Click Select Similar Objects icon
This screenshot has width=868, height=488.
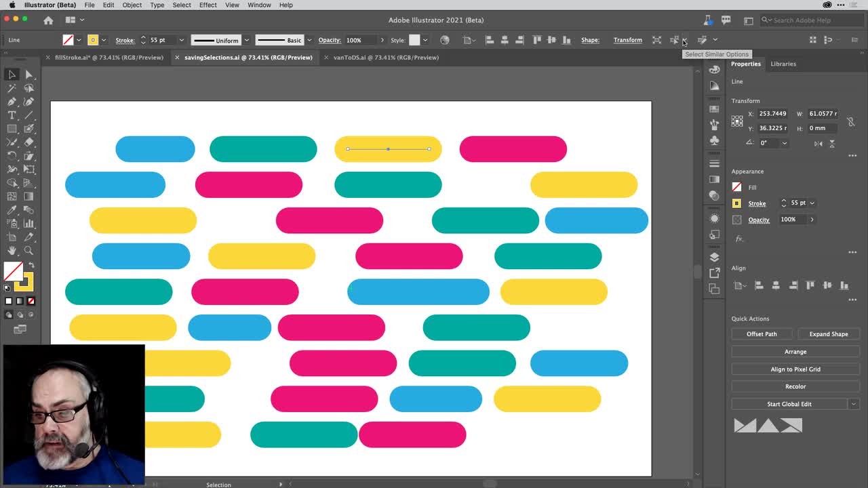pos(674,40)
